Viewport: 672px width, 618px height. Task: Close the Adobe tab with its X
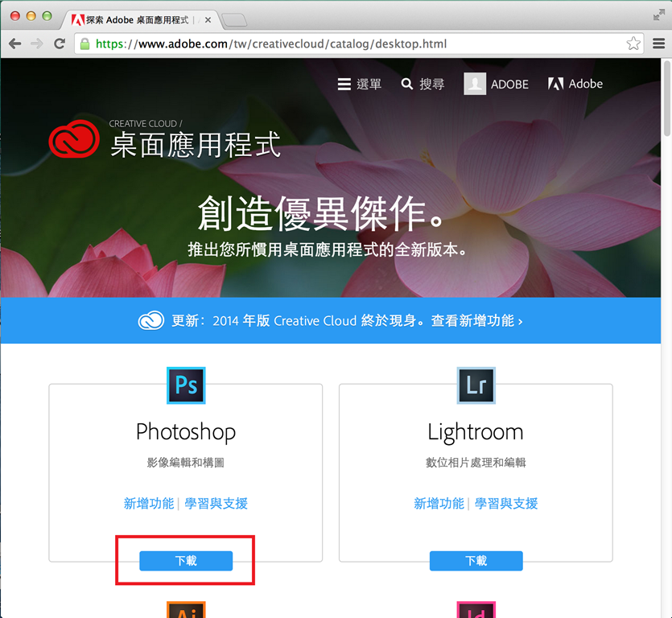click(208, 19)
